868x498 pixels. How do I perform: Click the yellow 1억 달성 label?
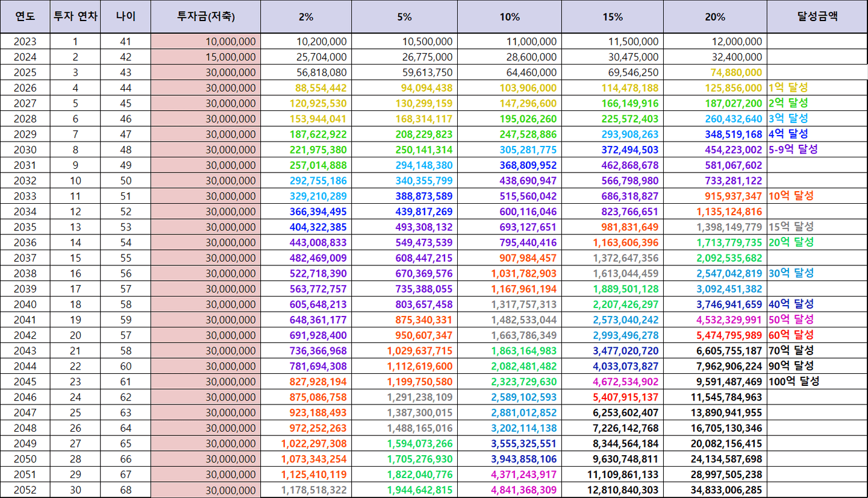(788, 87)
